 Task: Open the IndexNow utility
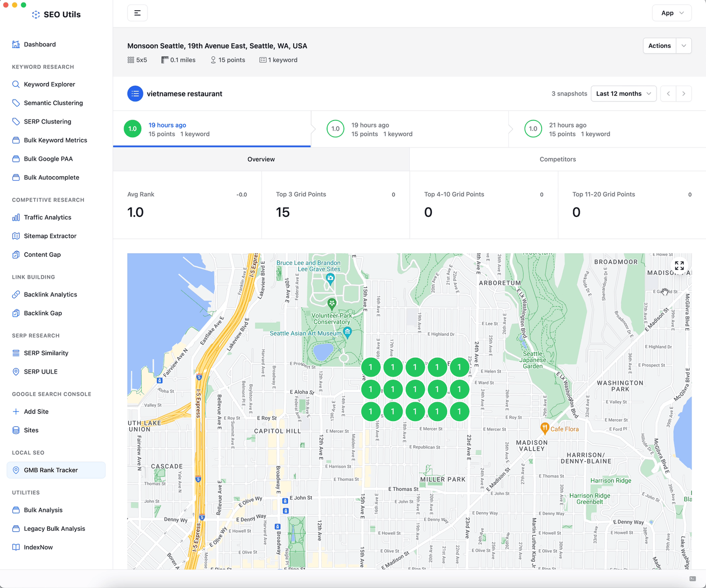[x=38, y=547]
